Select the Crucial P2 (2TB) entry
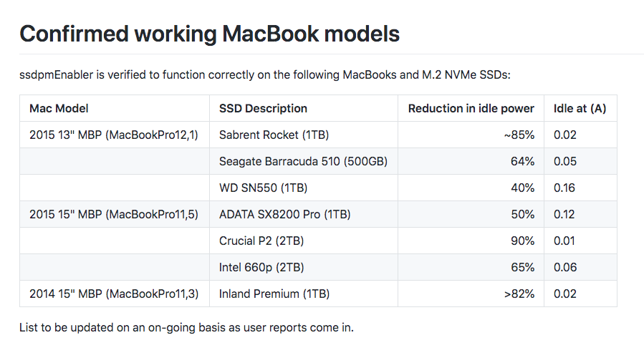Viewport: 644px width, 358px height. [256, 241]
